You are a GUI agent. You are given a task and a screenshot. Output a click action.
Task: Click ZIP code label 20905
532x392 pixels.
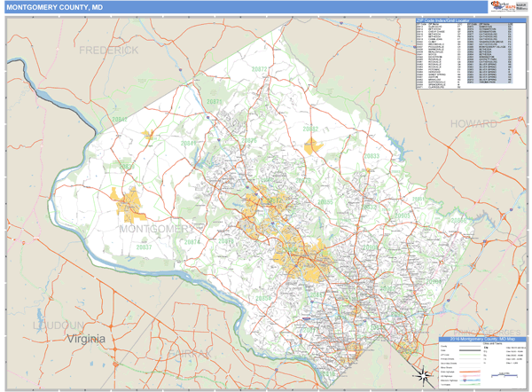(x=403, y=216)
